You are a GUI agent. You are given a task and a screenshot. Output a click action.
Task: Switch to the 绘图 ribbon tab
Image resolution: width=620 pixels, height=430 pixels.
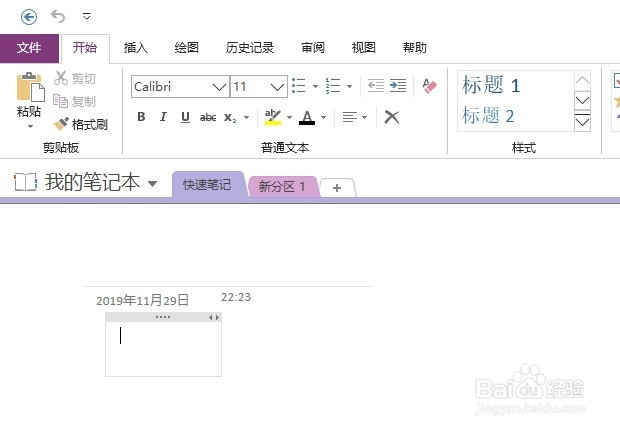[x=186, y=48]
